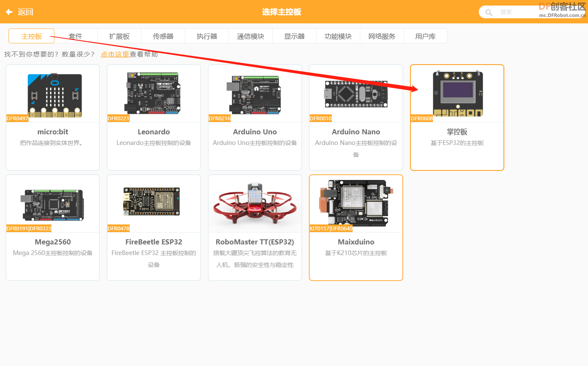The width and height of the screenshot is (588, 366).
Task: Click the DFR0608 product code tag
Action: (422, 118)
